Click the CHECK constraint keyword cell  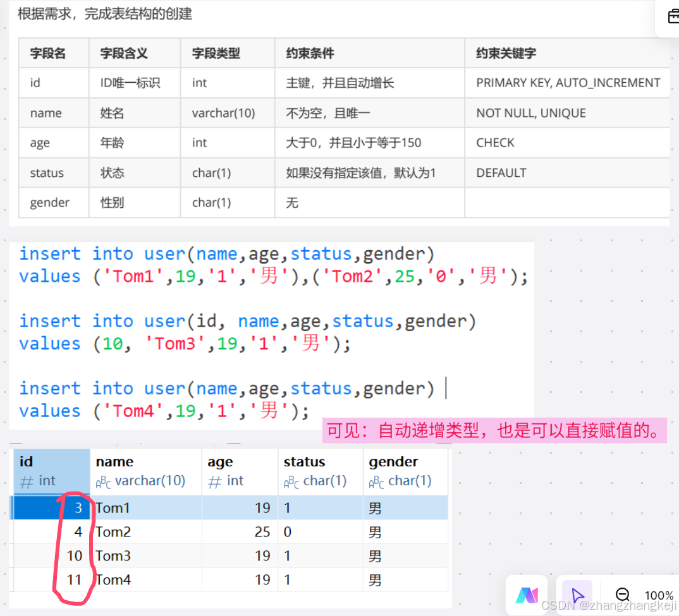pyautogui.click(x=567, y=143)
